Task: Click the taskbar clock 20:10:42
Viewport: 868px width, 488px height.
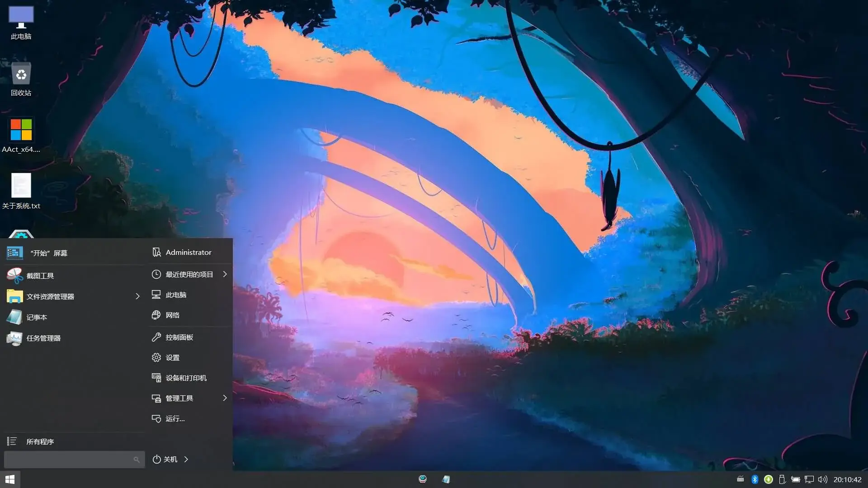Action: (848, 479)
